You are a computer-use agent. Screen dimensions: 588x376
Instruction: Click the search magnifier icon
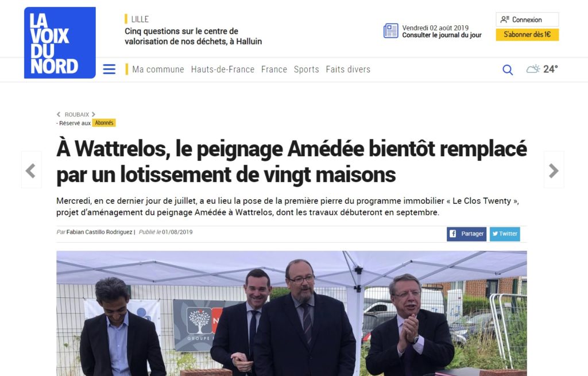pyautogui.click(x=508, y=69)
